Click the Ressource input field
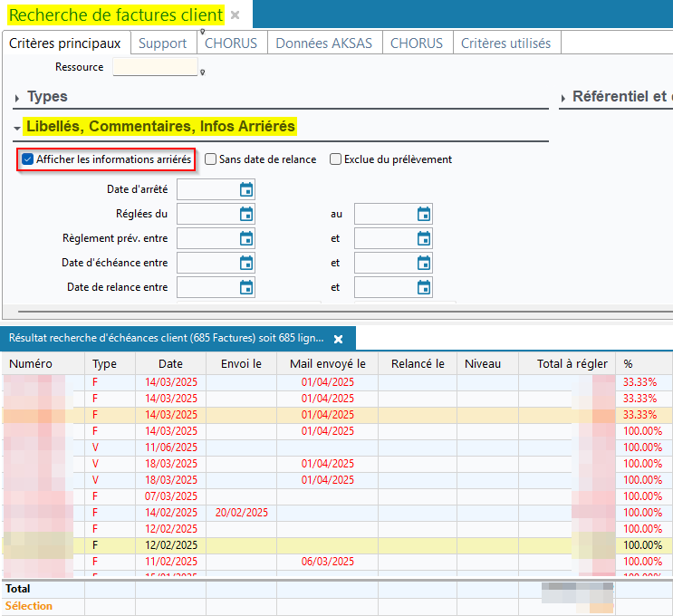 click(155, 67)
